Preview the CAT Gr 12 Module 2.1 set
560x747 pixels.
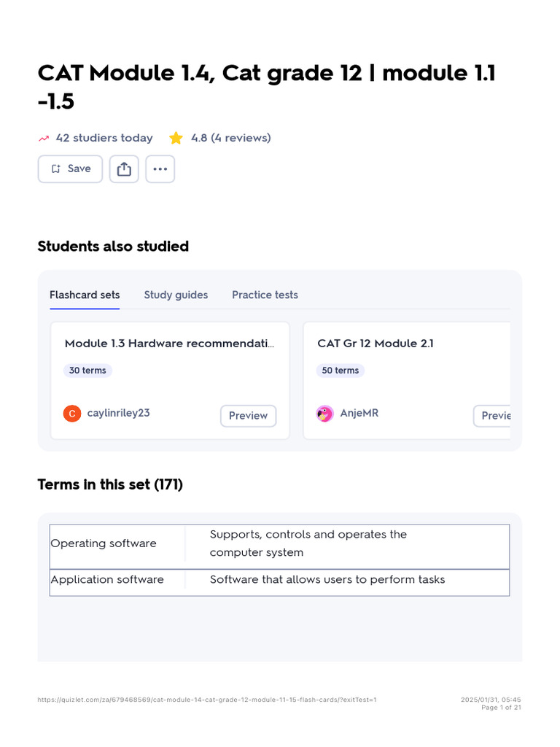point(494,416)
